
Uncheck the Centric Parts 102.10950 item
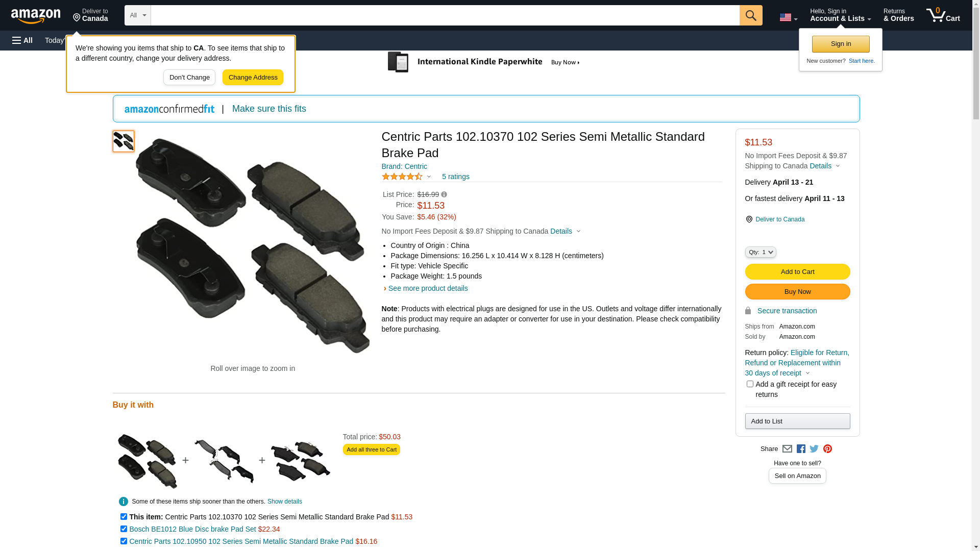(124, 541)
